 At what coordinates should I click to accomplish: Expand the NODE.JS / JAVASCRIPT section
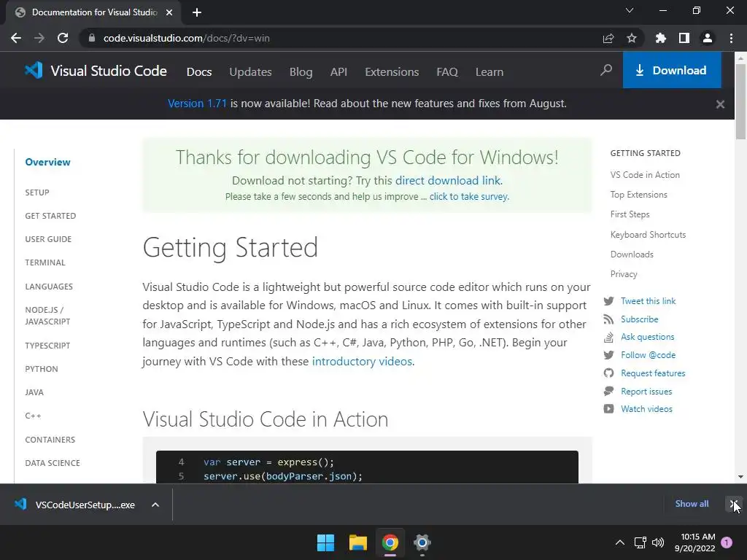click(x=47, y=316)
